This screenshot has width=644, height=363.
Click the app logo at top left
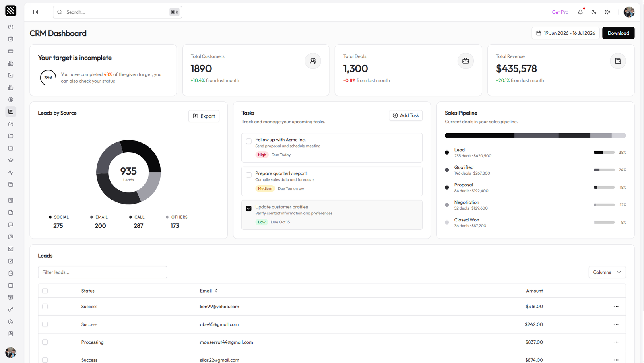11,11
